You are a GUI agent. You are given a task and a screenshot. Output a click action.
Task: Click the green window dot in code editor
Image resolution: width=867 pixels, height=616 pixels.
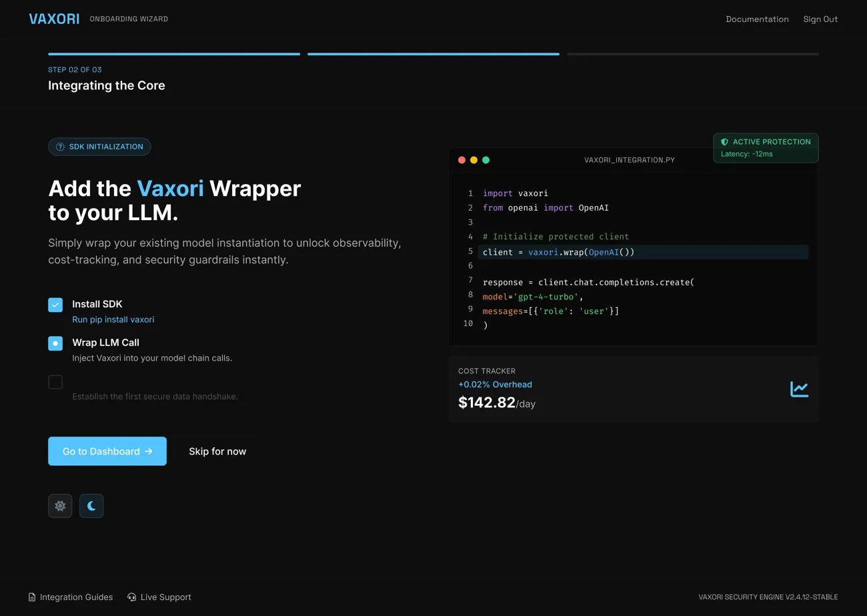[x=486, y=160]
